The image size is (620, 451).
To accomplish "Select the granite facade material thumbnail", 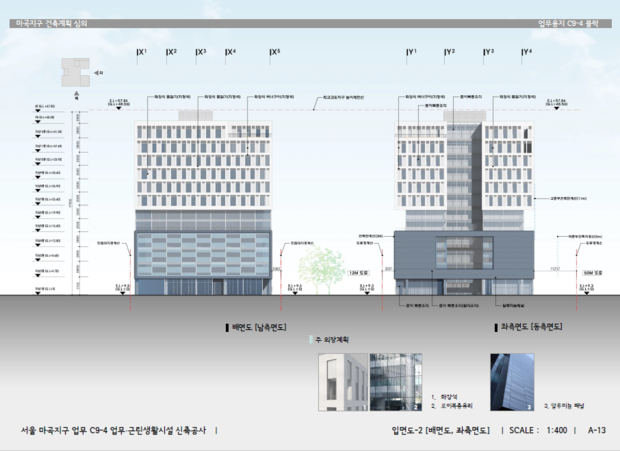I will click(337, 383).
